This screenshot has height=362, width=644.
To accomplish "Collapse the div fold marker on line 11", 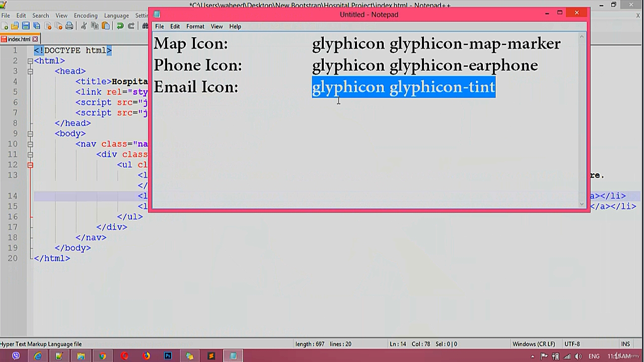I will pyautogui.click(x=30, y=154).
